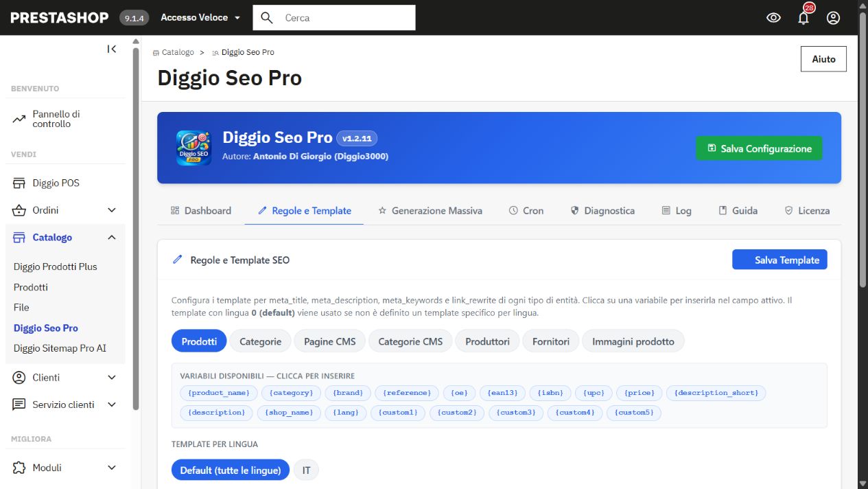Insert the {custom1} variable
The width and height of the screenshot is (868, 489).
click(x=398, y=413)
